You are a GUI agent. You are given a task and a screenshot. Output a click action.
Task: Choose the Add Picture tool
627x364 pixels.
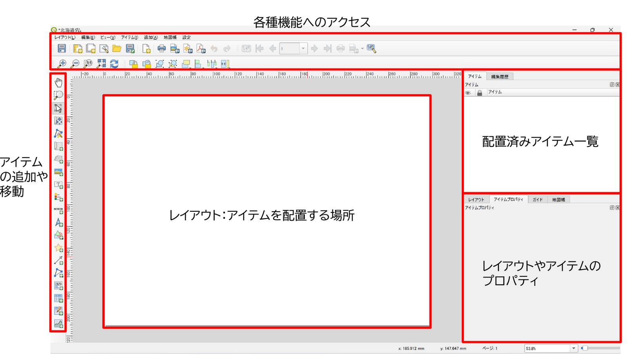[58, 172]
